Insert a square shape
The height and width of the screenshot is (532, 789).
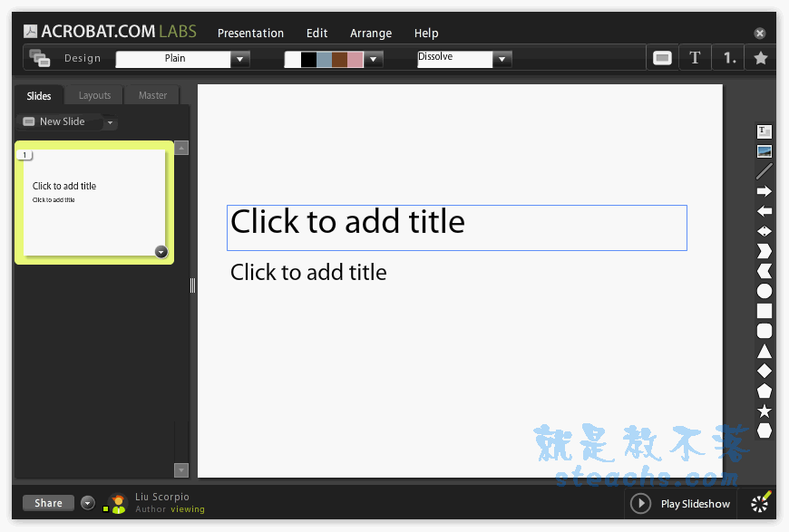[765, 311]
